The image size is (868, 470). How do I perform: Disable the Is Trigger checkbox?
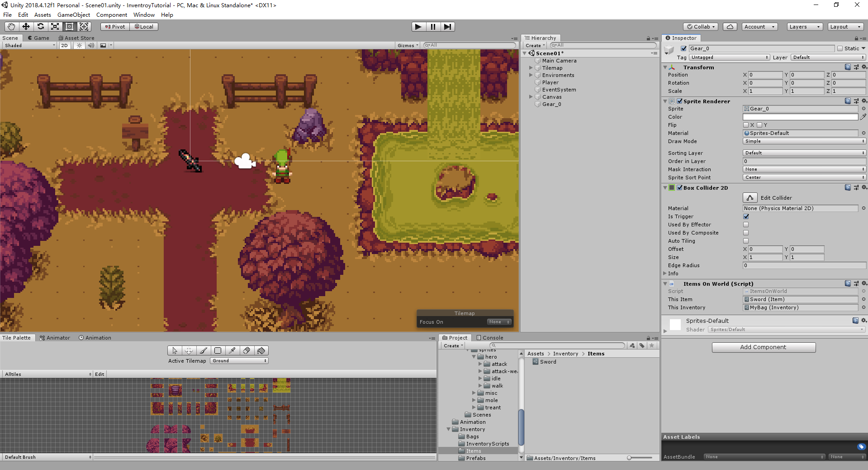click(746, 216)
